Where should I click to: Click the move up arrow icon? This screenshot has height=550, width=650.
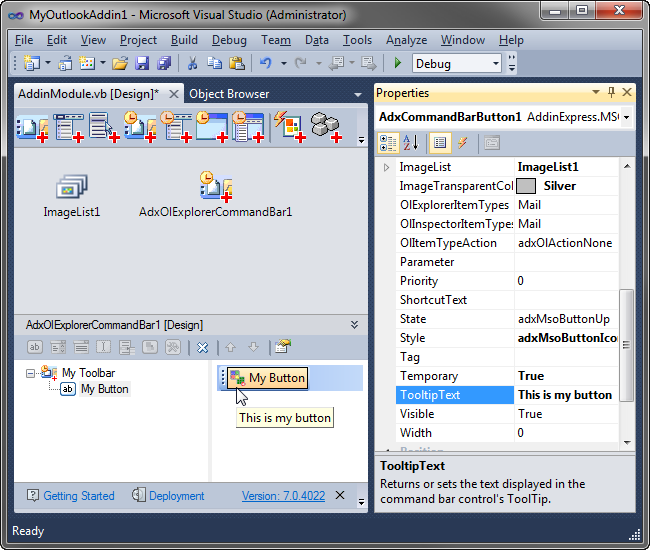[x=230, y=347]
